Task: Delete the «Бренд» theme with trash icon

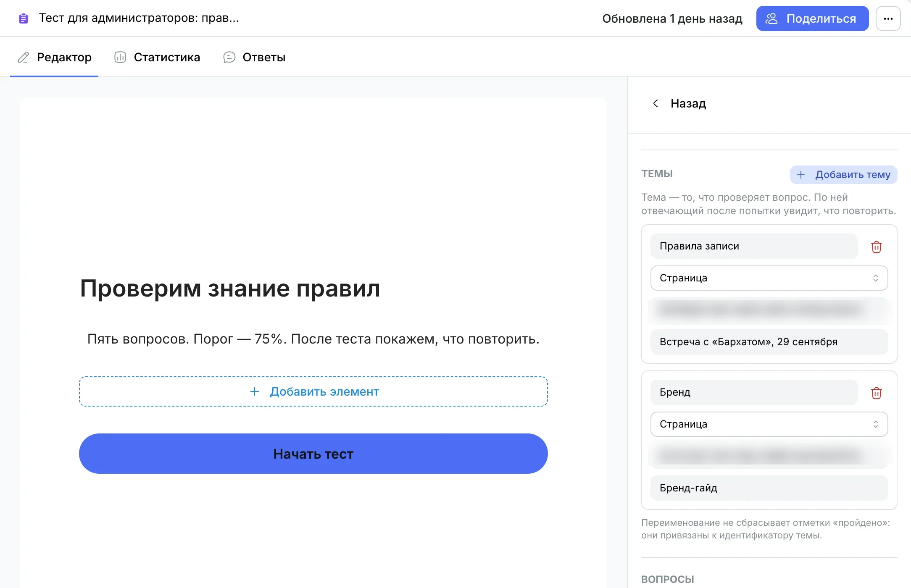Action: [x=876, y=393]
